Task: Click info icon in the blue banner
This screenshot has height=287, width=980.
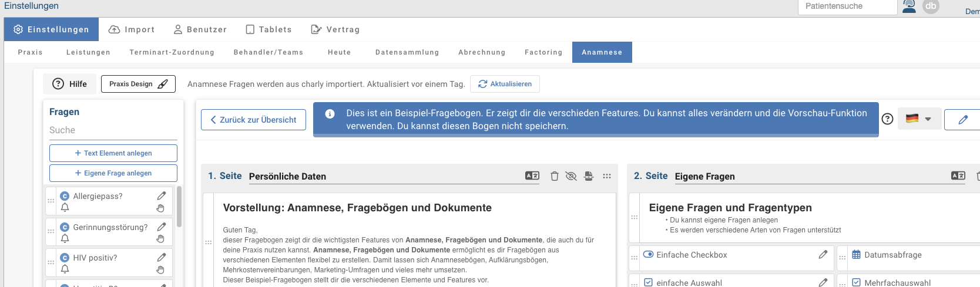Action: (330, 114)
